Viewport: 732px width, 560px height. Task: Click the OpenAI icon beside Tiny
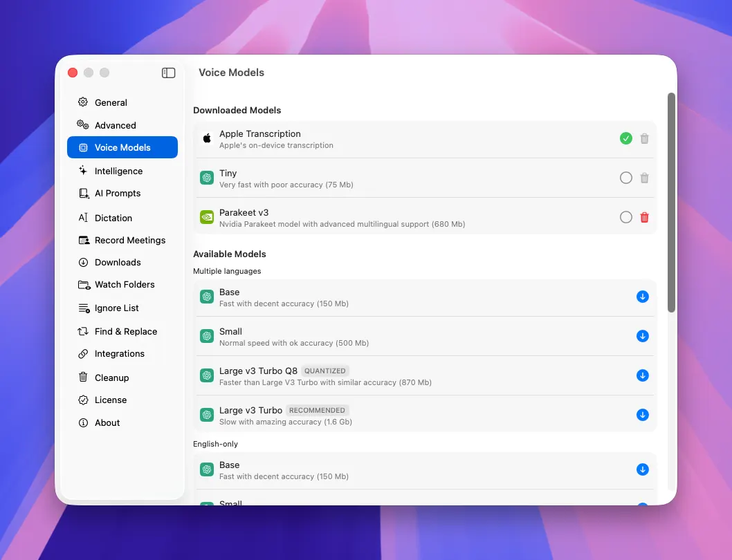coord(207,178)
